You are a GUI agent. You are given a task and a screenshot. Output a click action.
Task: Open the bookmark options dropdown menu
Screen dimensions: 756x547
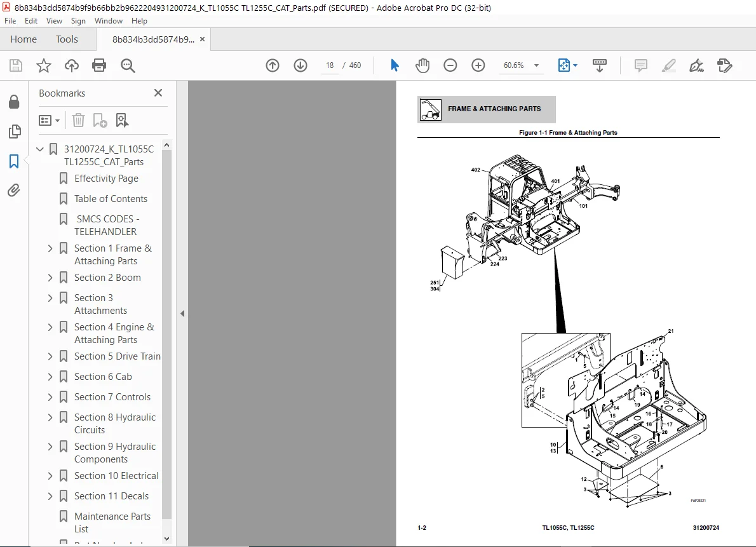coord(49,120)
